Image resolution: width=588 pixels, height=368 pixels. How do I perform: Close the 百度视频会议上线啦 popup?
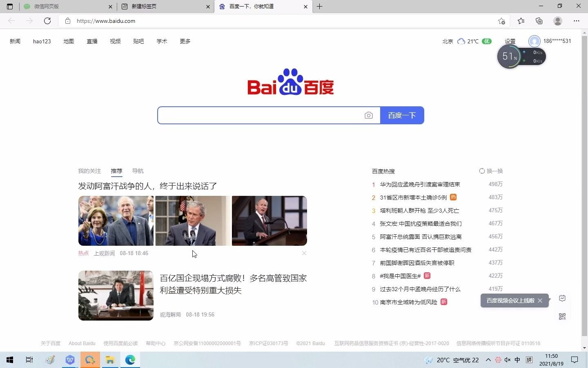pos(540,301)
